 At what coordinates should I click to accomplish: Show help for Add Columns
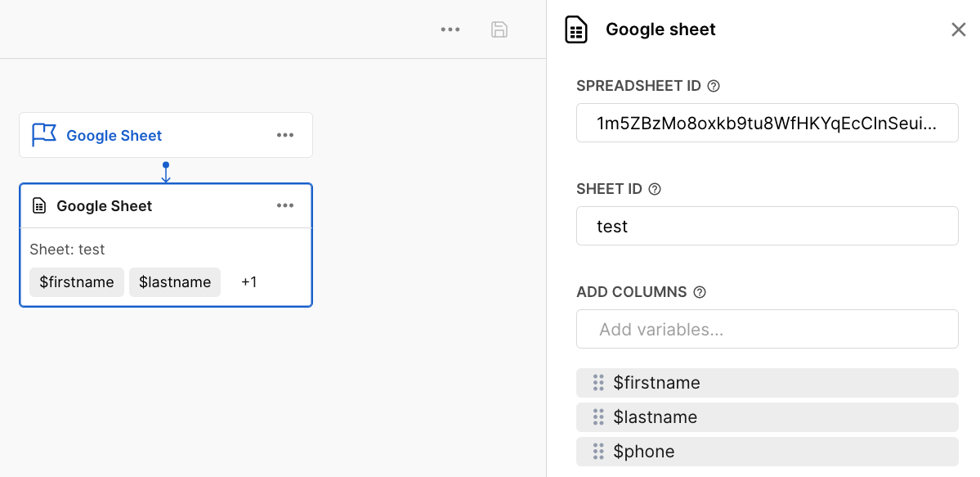pos(700,292)
